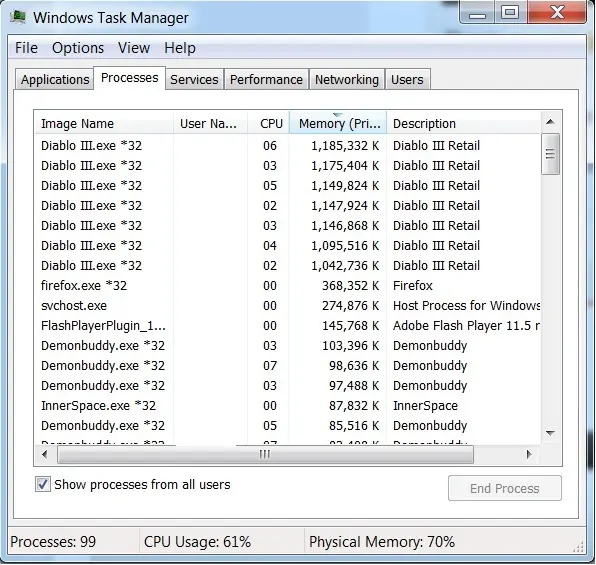Select the Diablo III process using 1,042,736 K

tap(287, 266)
